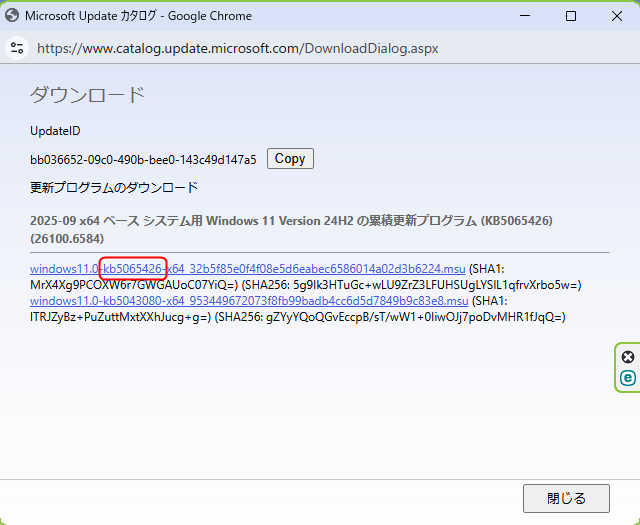Click the window title bar text
The image size is (640, 525).
click(x=138, y=16)
